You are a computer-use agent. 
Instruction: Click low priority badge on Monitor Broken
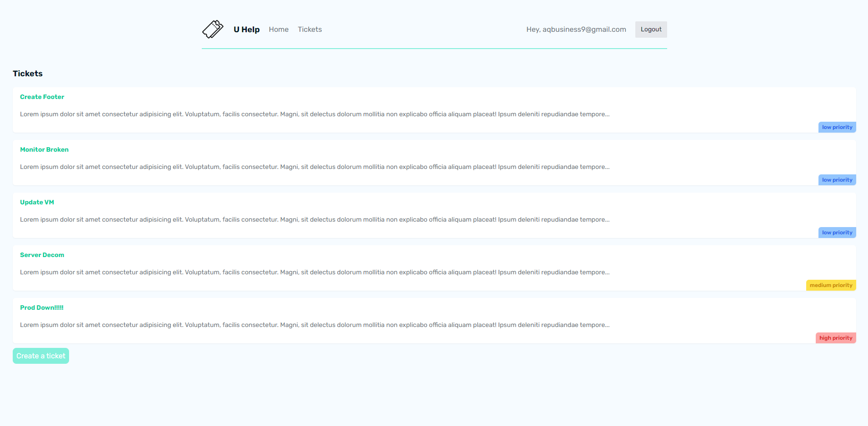pos(837,180)
